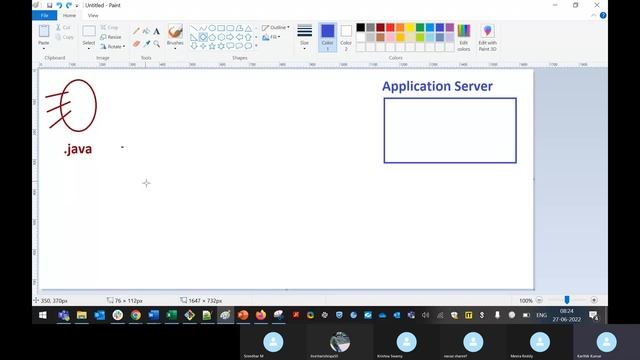This screenshot has width=640, height=360.
Task: Choose the Curve shape
Action: 203,28
